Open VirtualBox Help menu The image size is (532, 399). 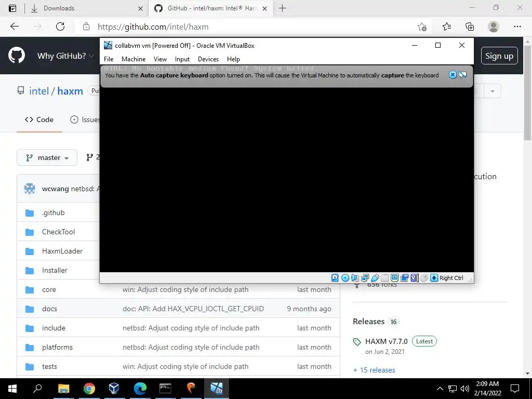coord(233,59)
